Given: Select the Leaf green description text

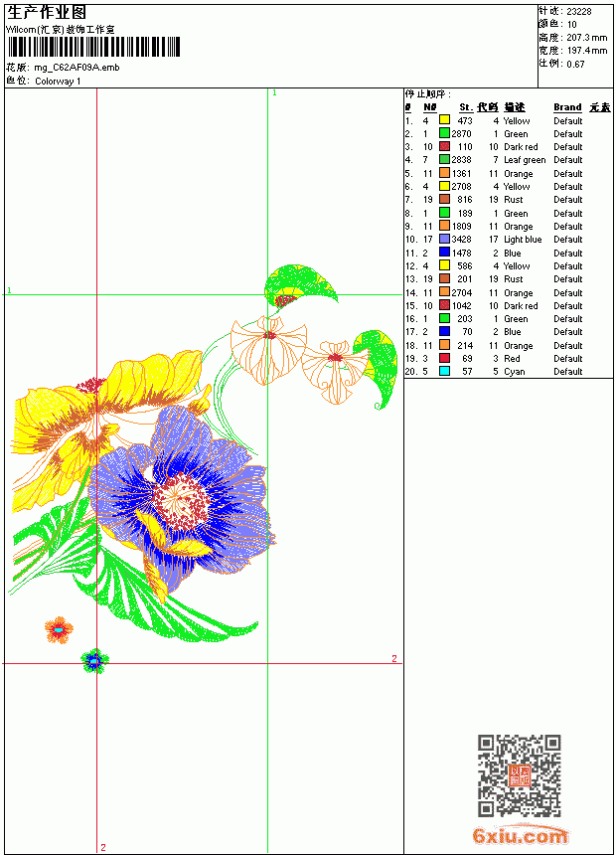Looking at the screenshot, I should click(525, 160).
